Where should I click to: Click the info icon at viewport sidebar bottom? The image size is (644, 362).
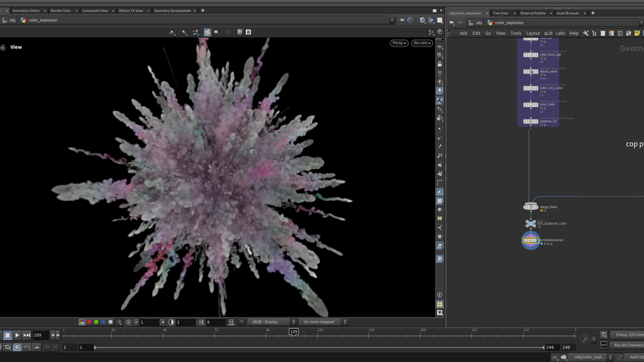pos(439,295)
